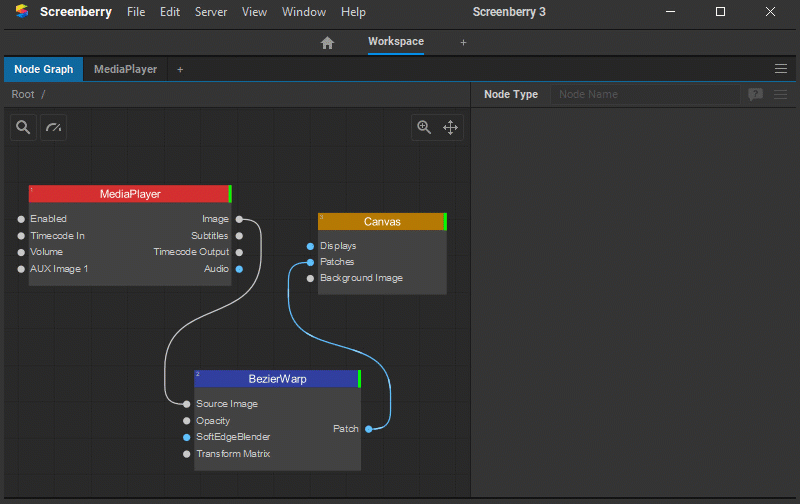This screenshot has width=800, height=504.
Task: Open the Help menu
Action: click(x=353, y=12)
